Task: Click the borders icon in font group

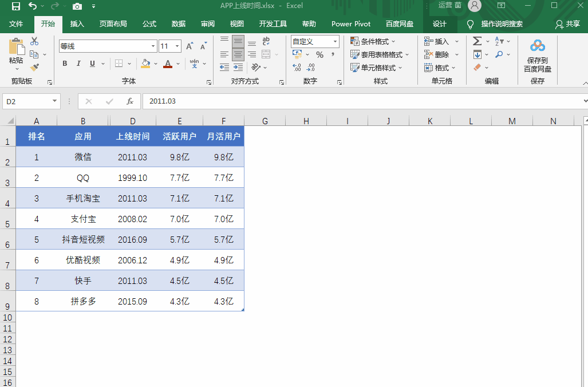Action: 119,64
